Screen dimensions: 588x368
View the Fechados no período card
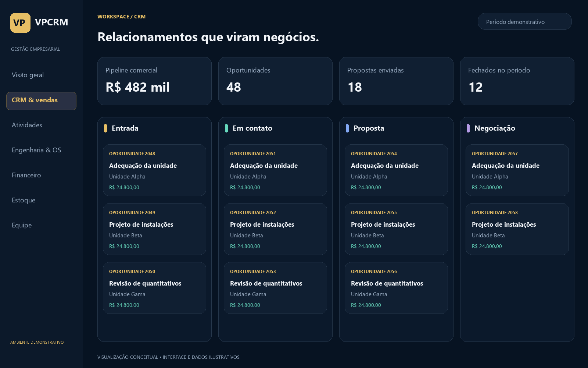(517, 81)
